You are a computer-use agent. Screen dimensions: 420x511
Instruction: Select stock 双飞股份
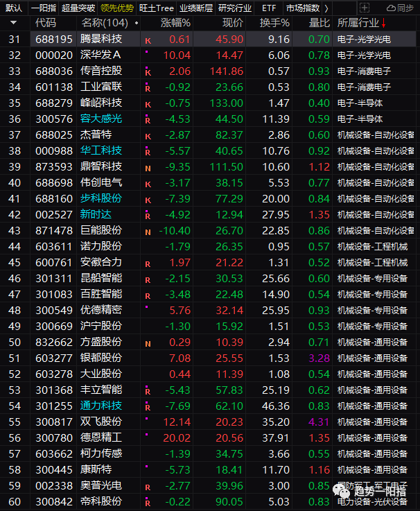click(x=101, y=422)
